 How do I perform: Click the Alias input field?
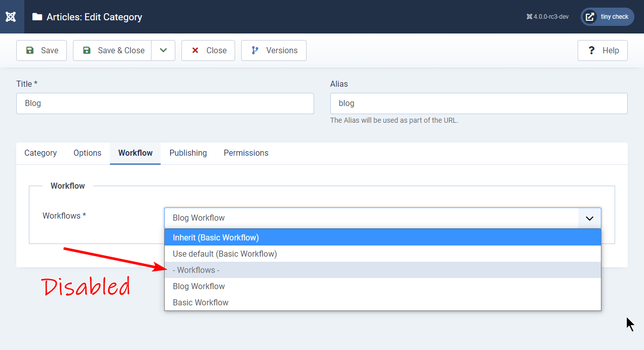click(479, 103)
